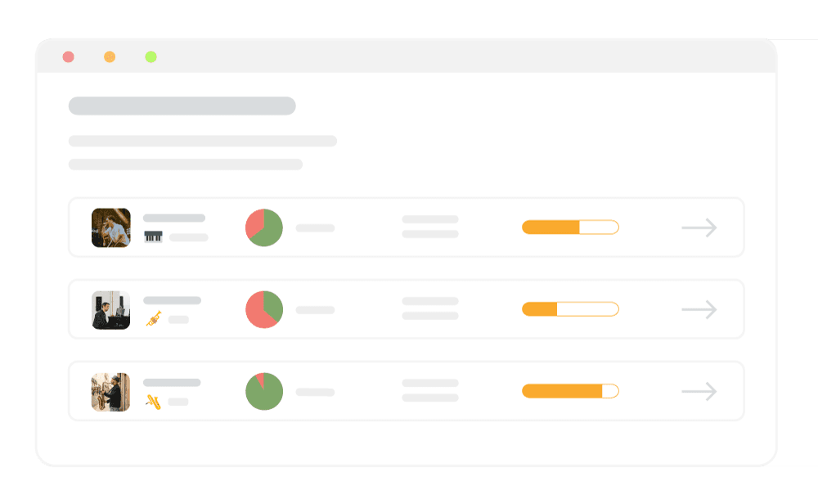Click the trumpet instrument icon

tap(154, 319)
